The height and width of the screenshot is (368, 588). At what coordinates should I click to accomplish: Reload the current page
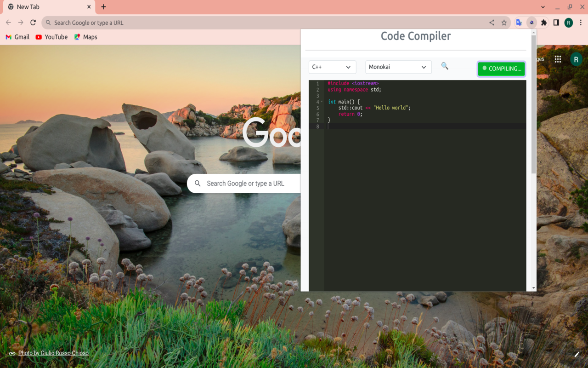[x=33, y=23]
